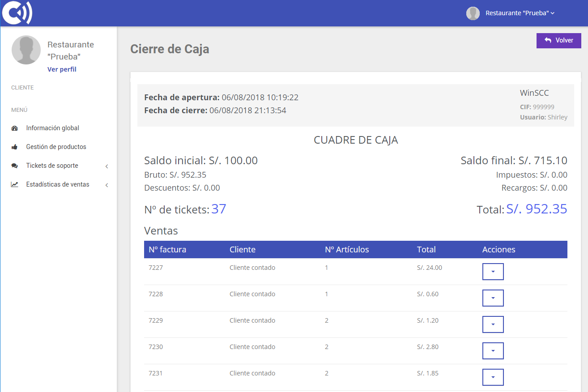This screenshot has height=392, width=588.
Task: Click the dashboard icon beside Información global
Action: [x=15, y=128]
